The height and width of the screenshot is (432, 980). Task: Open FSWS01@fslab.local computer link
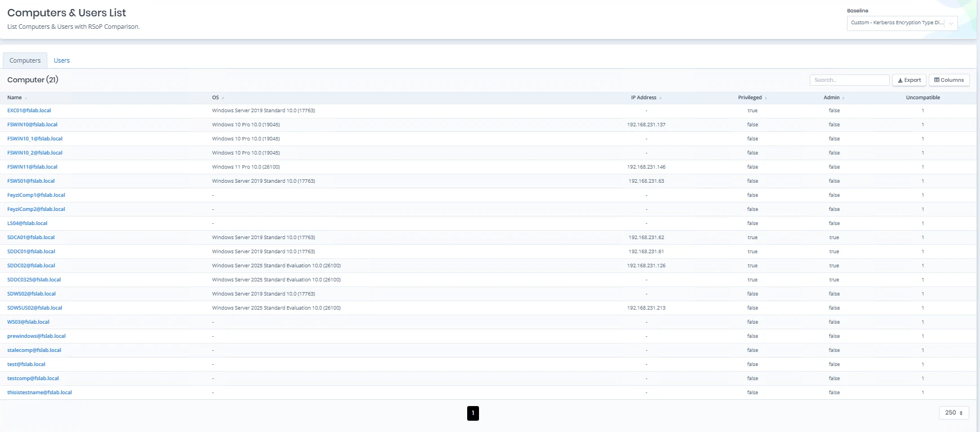coord(31,181)
